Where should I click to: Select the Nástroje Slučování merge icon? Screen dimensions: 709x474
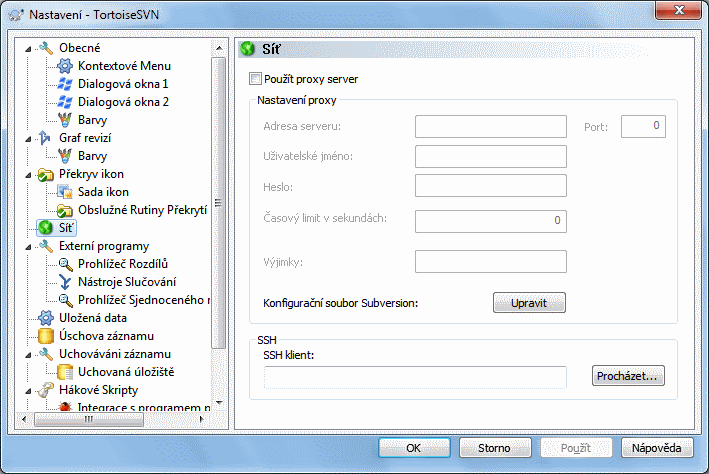[x=65, y=282]
